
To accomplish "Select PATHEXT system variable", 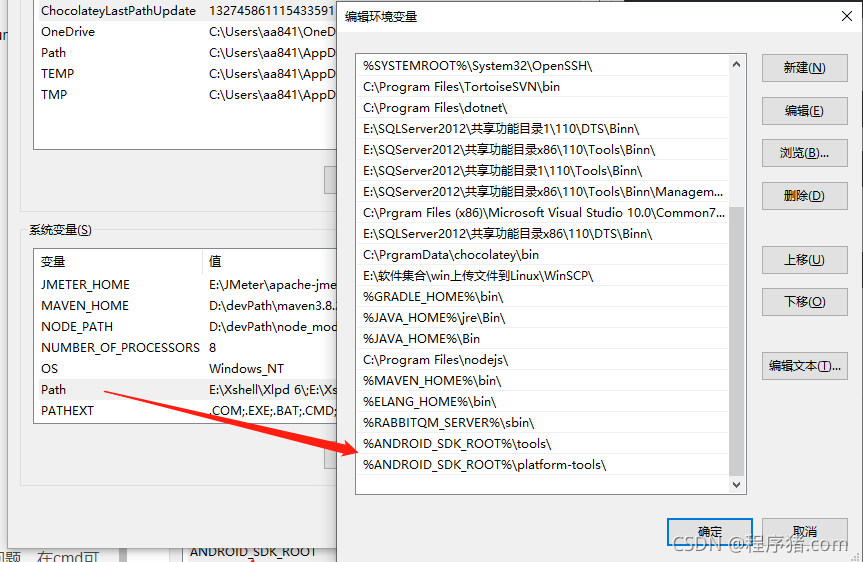I will (185, 411).
